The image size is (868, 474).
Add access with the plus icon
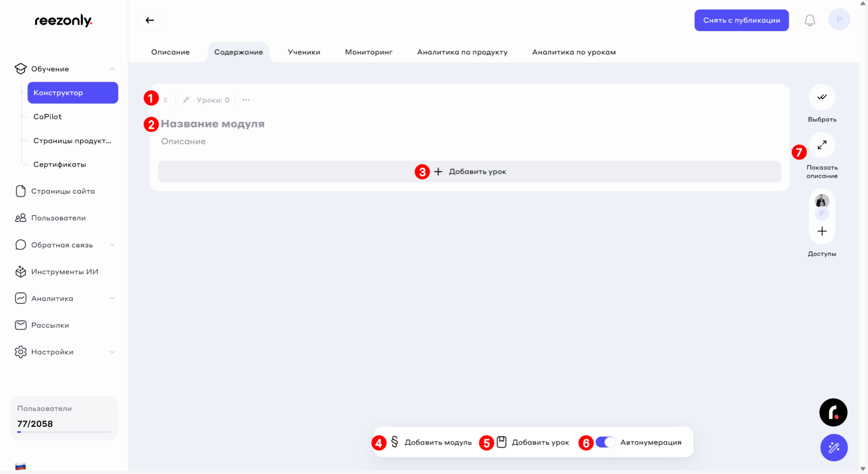click(x=822, y=231)
